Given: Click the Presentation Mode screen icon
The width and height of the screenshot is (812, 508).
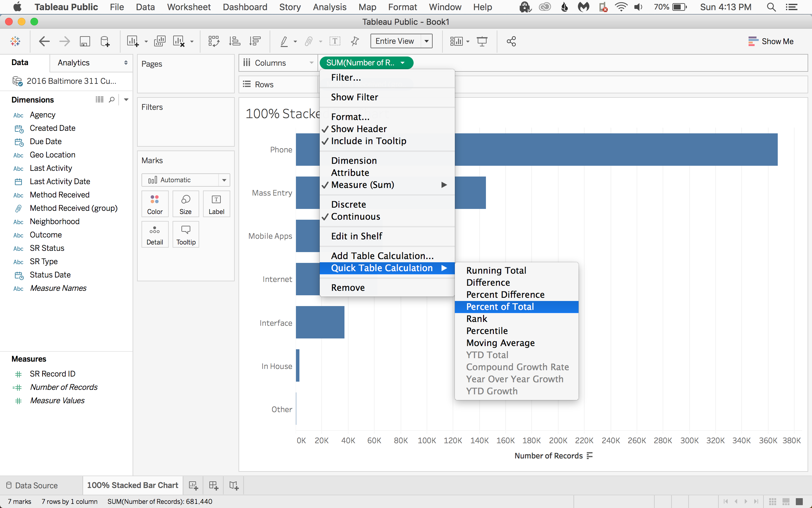Looking at the screenshot, I should coord(482,41).
